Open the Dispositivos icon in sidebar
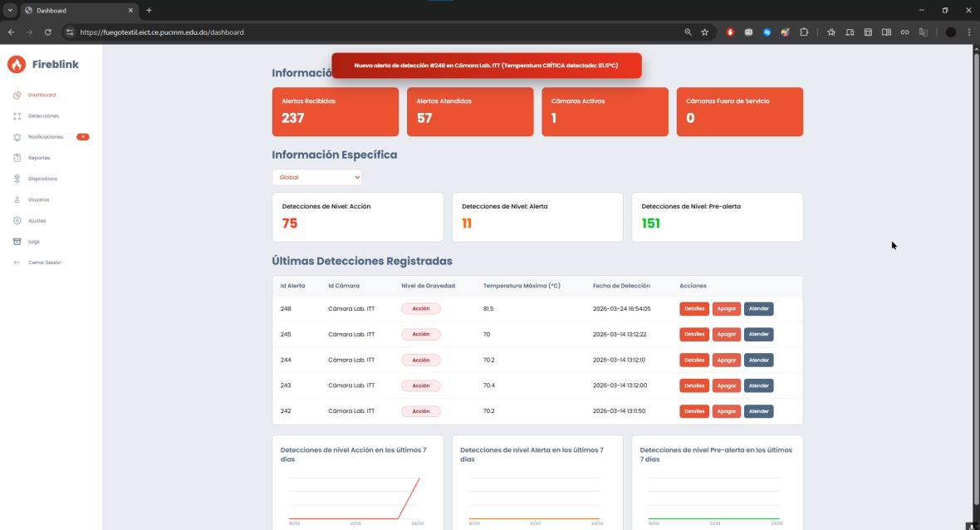980x530 pixels. (17, 179)
